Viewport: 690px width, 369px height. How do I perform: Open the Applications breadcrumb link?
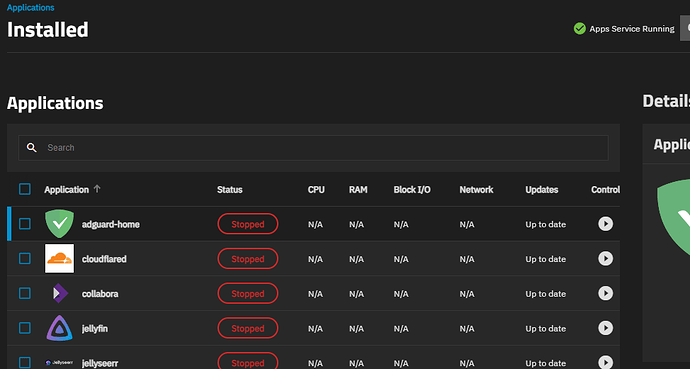click(x=31, y=7)
